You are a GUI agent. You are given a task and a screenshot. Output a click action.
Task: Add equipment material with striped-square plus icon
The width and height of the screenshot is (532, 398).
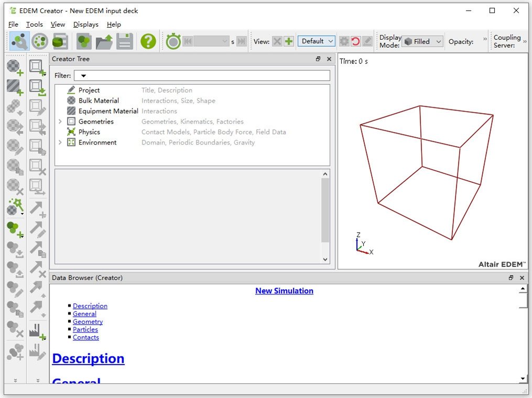(15, 87)
